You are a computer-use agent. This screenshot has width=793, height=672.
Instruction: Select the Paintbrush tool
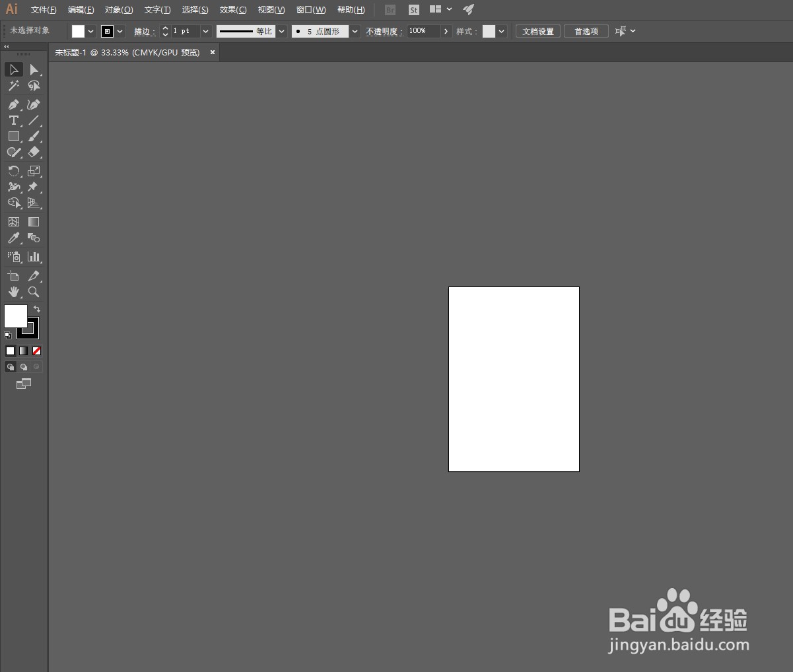(34, 136)
